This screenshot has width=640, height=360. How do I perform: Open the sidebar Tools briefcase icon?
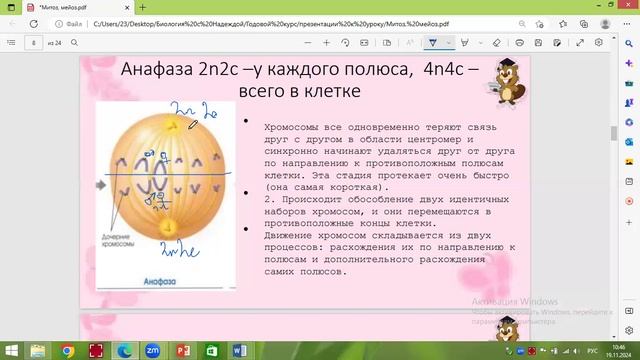coord(629,83)
